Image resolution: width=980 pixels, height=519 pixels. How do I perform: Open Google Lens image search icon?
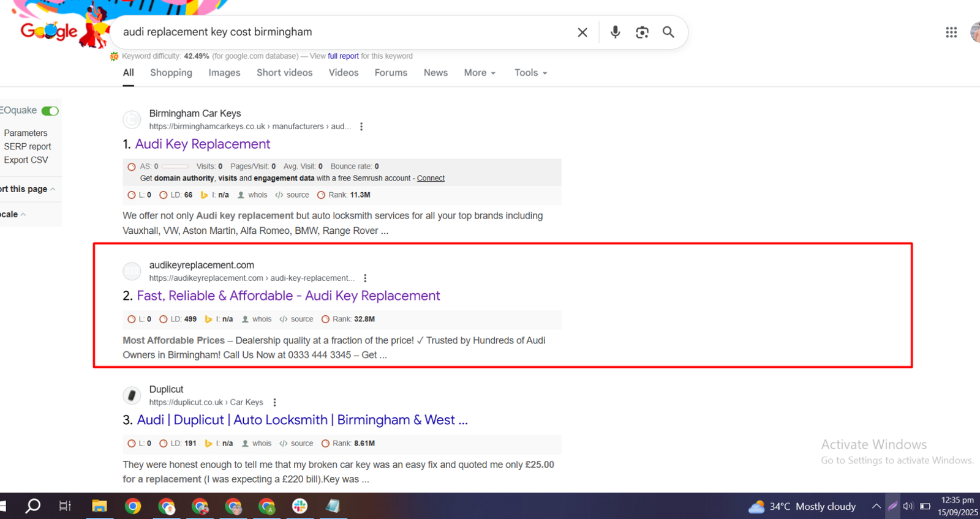[x=642, y=32]
